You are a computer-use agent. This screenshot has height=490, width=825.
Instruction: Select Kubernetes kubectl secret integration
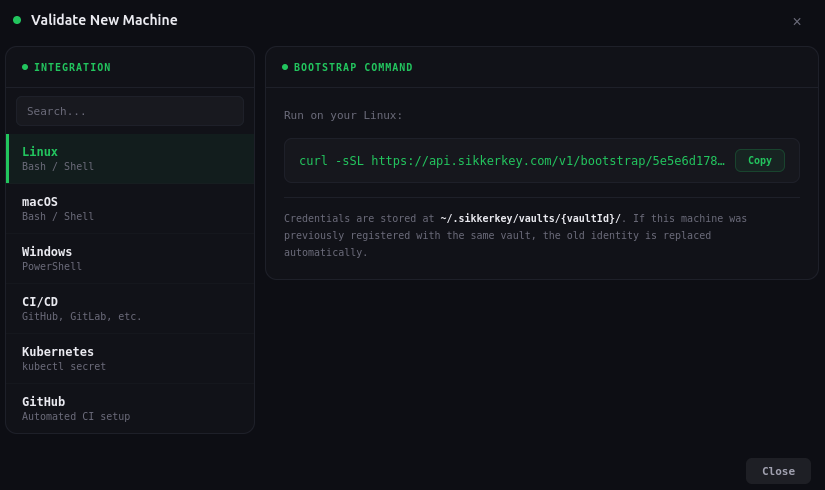130,359
